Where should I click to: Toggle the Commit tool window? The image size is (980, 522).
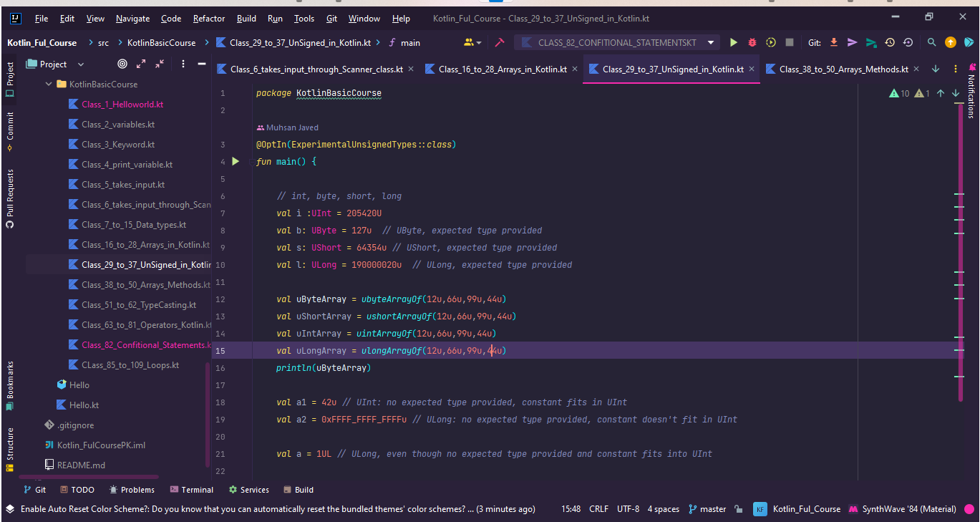(x=9, y=130)
